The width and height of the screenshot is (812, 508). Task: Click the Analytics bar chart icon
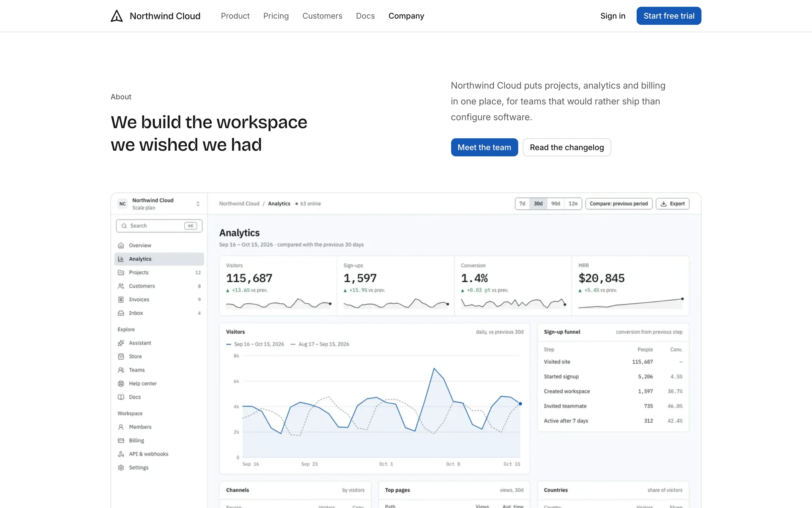(x=121, y=259)
